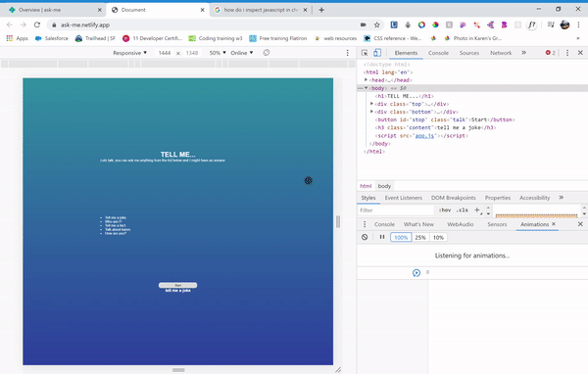Open DevTools customize menu
The image size is (588, 374).
567,53
